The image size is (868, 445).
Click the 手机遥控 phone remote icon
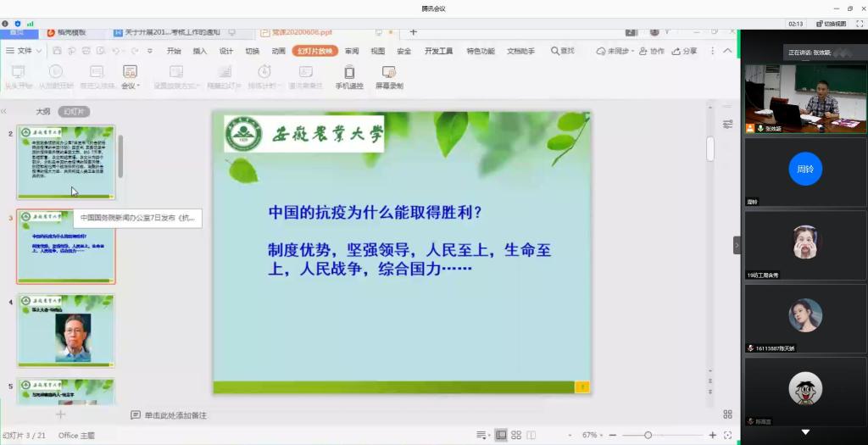point(349,76)
